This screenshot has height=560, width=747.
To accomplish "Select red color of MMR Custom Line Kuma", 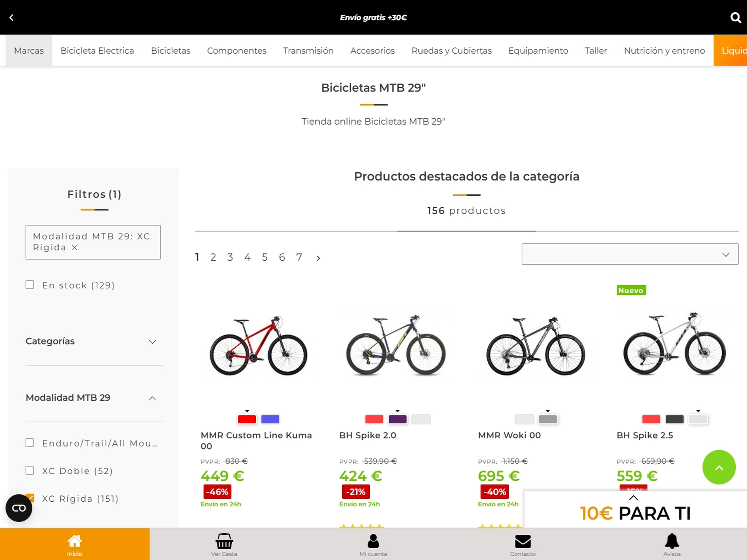I will 247,419.
